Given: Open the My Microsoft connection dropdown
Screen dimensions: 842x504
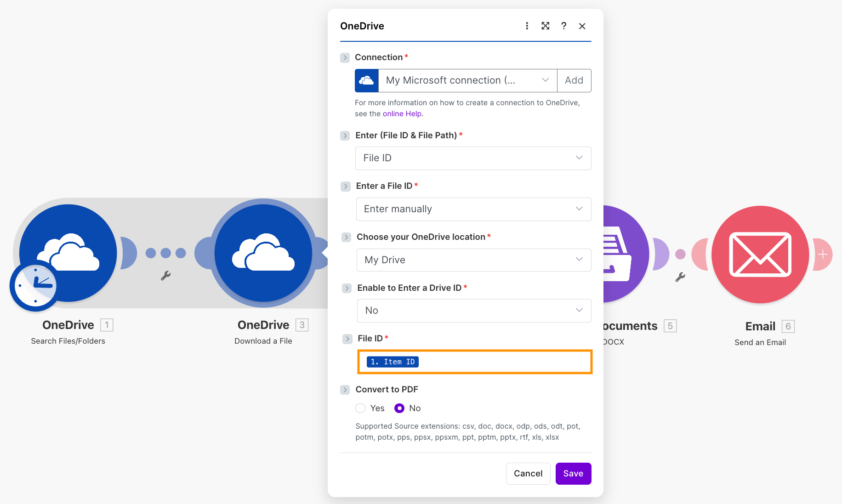Looking at the screenshot, I should click(x=467, y=80).
